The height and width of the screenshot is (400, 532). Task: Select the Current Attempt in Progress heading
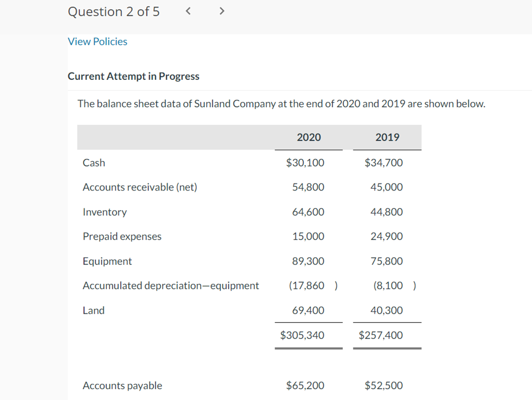pyautogui.click(x=134, y=76)
